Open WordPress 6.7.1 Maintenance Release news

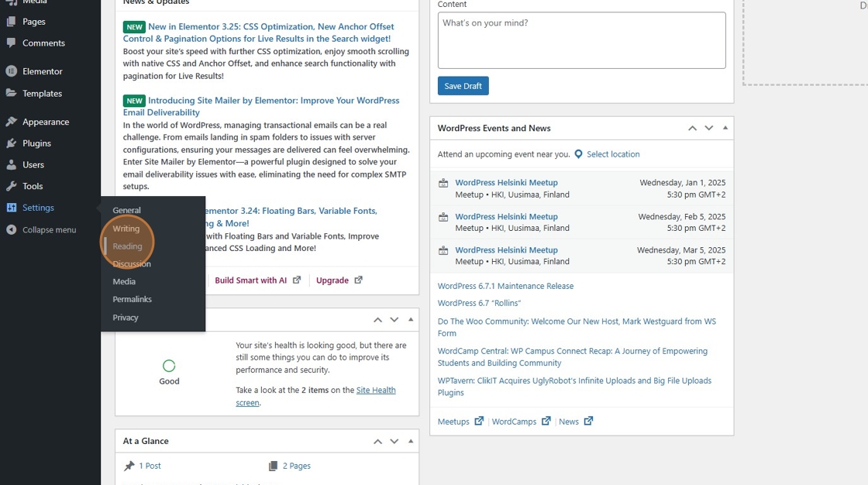505,286
